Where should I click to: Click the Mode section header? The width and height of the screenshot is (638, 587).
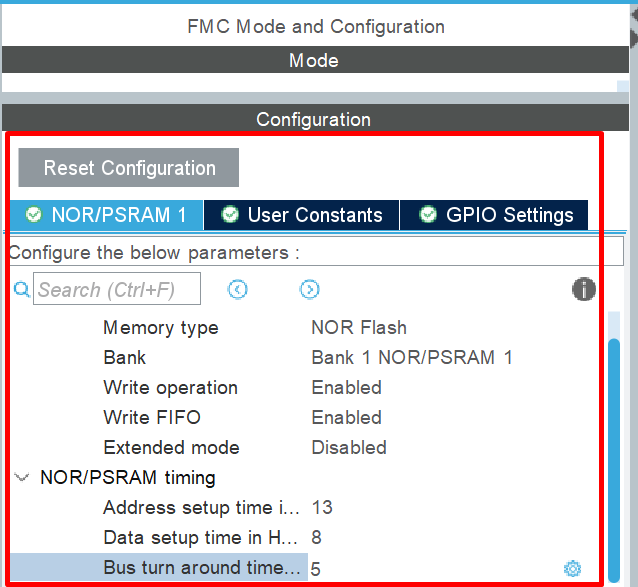[314, 60]
